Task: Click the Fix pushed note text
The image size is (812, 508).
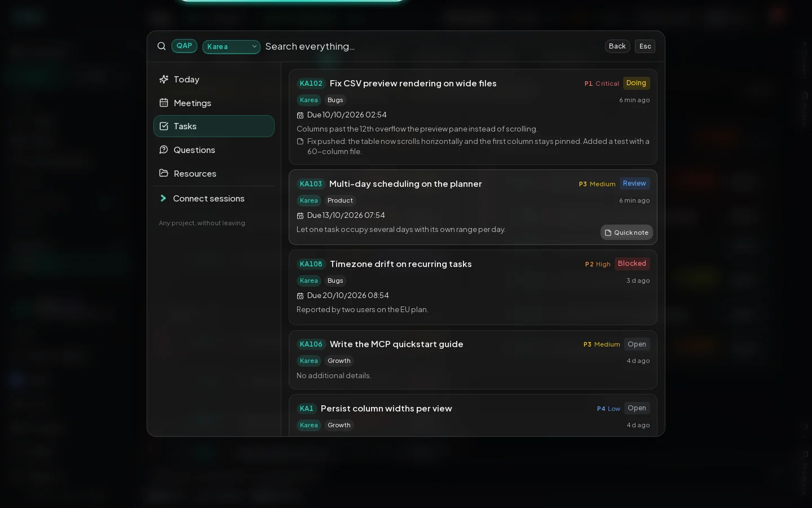Action: pos(478,147)
